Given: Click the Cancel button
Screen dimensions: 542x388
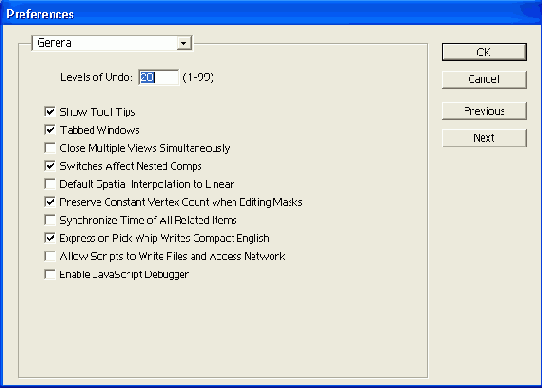Looking at the screenshot, I should click(484, 80).
